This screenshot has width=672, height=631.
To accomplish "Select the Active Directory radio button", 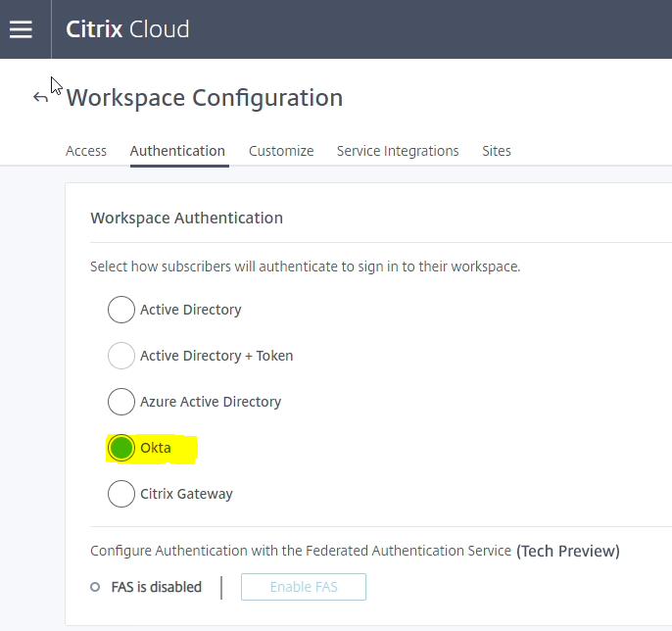I will point(121,310).
